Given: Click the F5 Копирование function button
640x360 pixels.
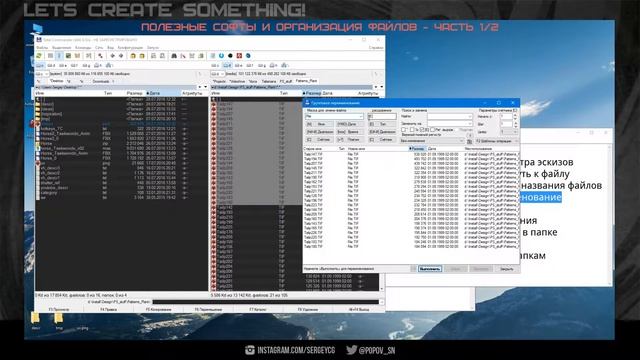Looking at the screenshot, I should 159,309.
